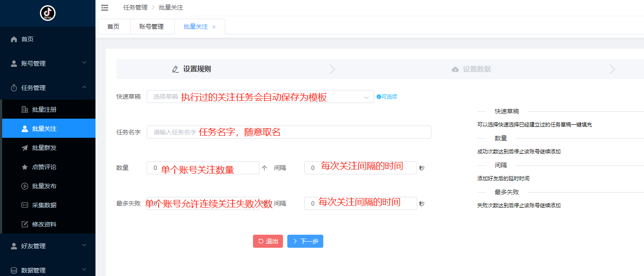Open 修改资料 edit menu item
Viewport: 644px width, 276px height.
[x=44, y=224]
